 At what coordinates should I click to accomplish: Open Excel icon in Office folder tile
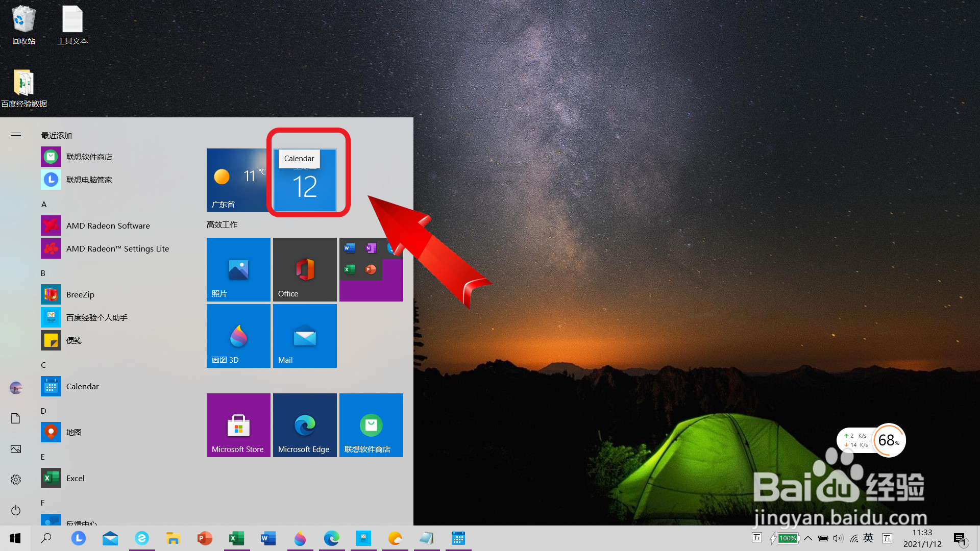point(350,269)
